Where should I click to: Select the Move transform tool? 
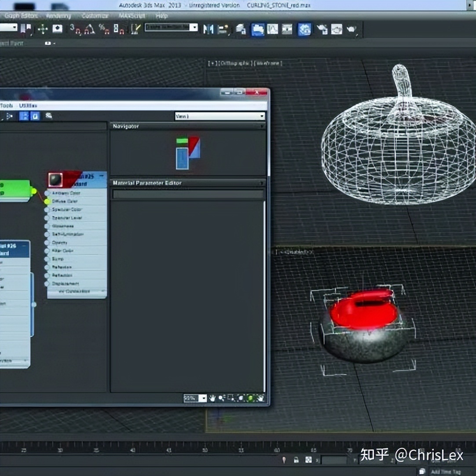coord(43,29)
